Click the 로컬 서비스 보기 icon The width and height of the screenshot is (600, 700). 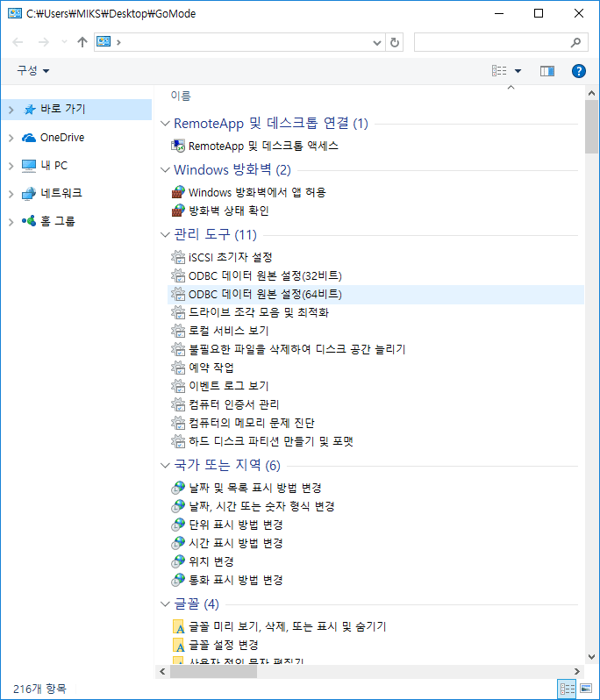pos(178,331)
